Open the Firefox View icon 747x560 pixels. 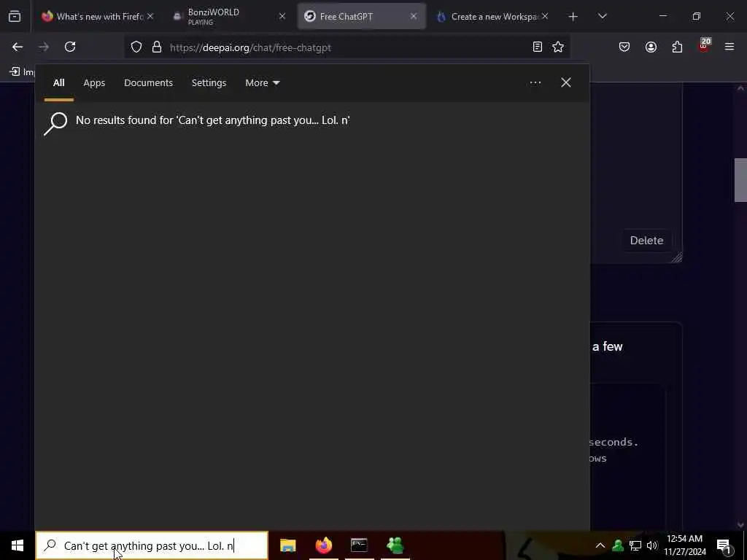pyautogui.click(x=15, y=17)
